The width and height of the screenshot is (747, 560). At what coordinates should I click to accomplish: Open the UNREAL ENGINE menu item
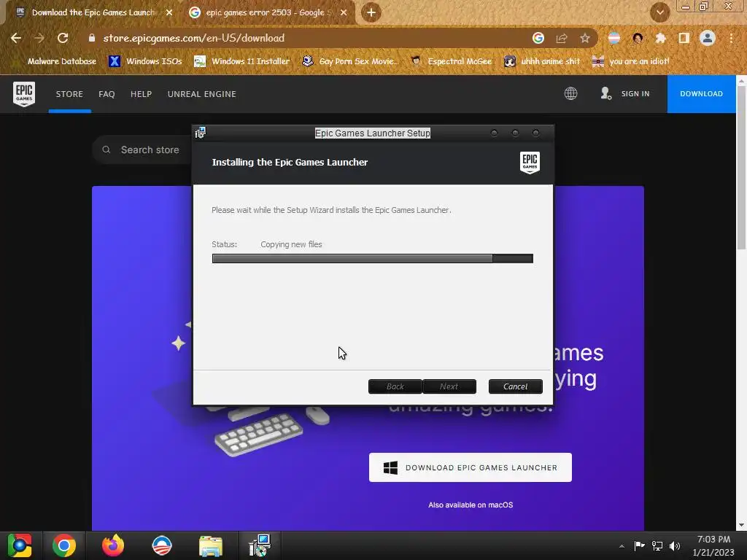tap(201, 94)
